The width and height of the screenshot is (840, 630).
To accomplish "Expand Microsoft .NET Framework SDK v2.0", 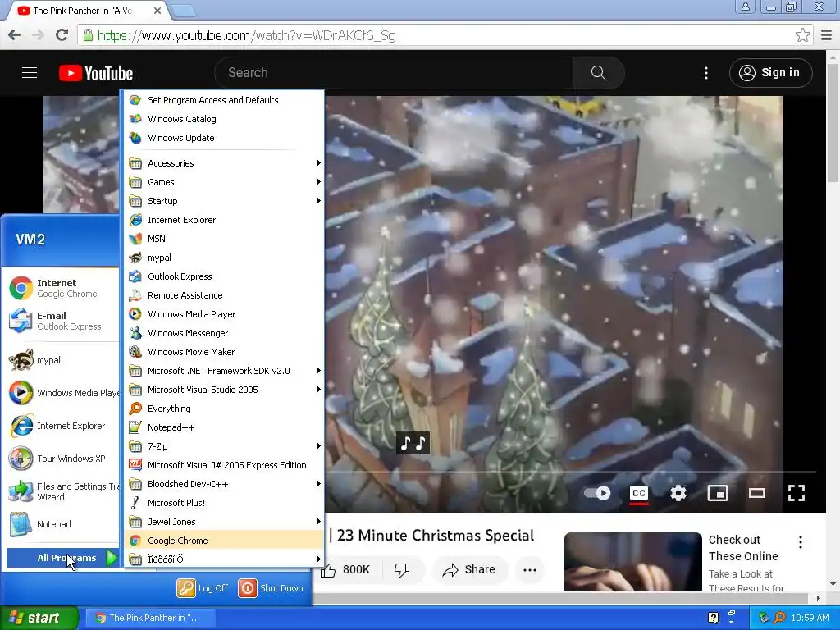I will pos(224,371).
